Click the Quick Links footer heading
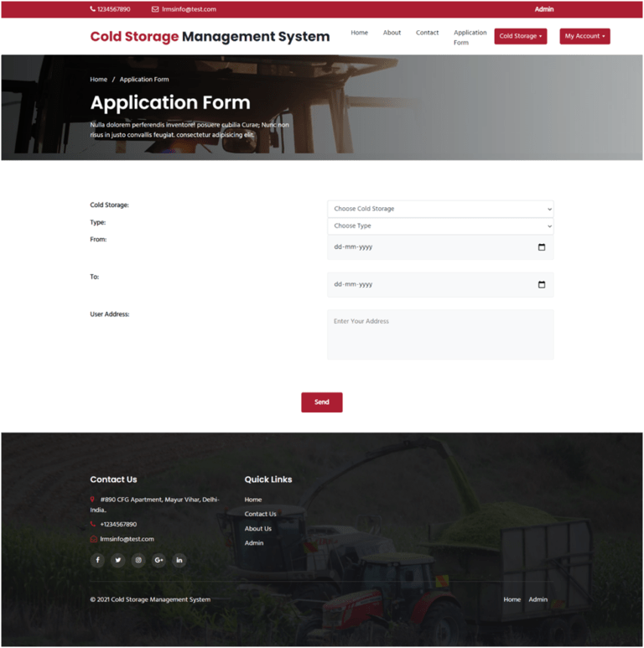 [267, 480]
